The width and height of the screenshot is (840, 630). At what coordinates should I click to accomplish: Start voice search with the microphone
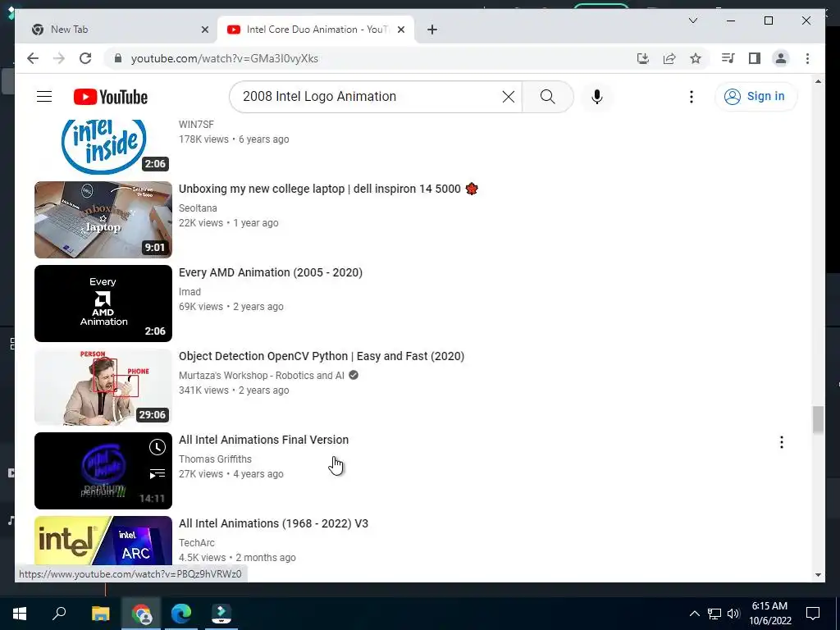[597, 97]
